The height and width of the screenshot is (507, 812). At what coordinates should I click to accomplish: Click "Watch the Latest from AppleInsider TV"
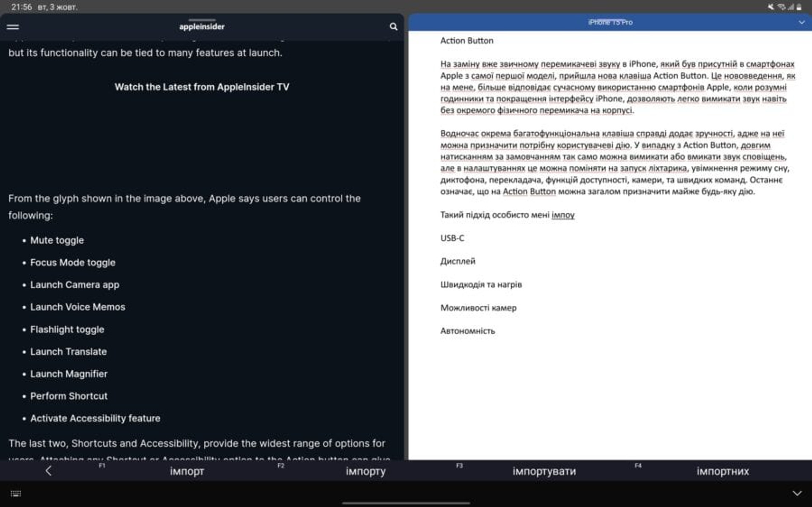click(202, 87)
